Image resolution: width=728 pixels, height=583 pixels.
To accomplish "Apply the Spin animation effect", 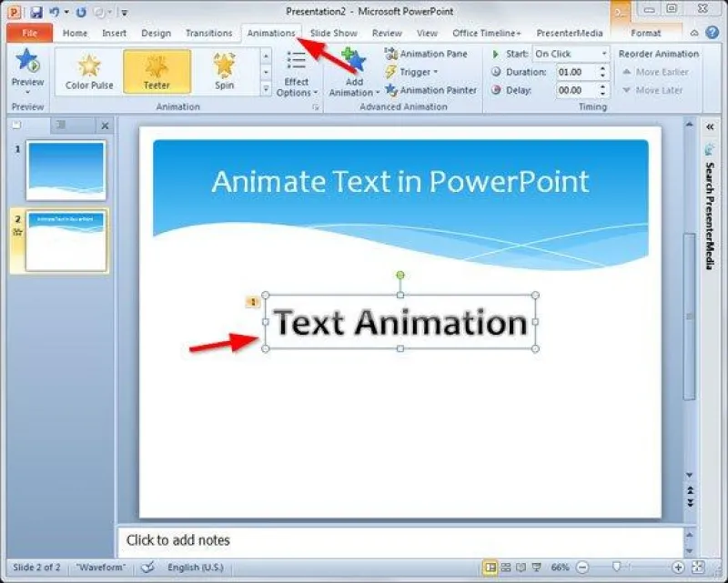I will click(224, 72).
